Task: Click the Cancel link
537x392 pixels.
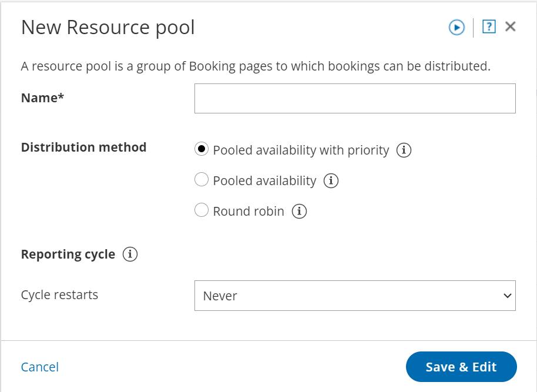Action: [39, 367]
